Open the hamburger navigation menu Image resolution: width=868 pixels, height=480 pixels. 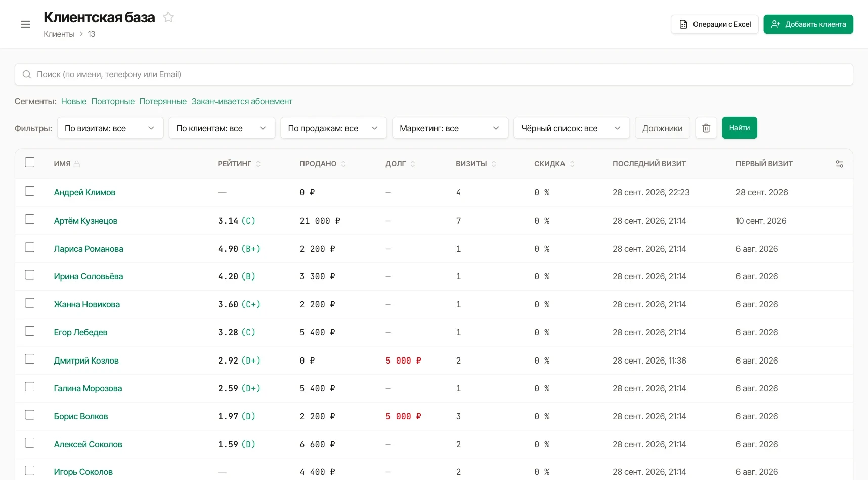click(x=25, y=24)
